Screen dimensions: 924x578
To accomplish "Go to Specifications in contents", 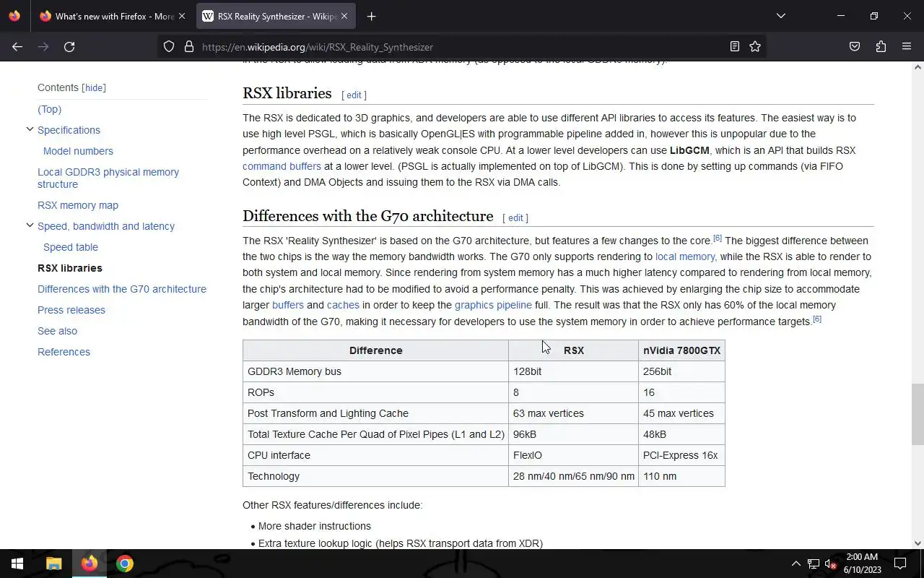I will coord(69,130).
